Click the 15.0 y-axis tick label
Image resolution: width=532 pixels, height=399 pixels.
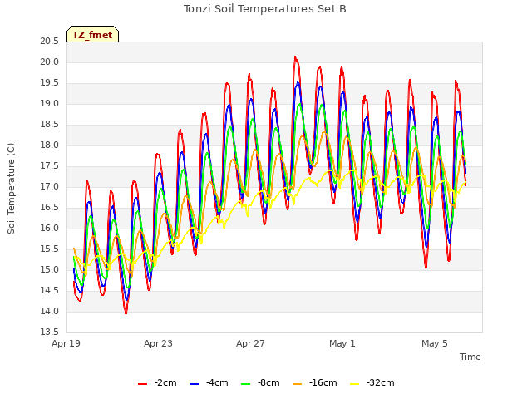click(x=50, y=269)
